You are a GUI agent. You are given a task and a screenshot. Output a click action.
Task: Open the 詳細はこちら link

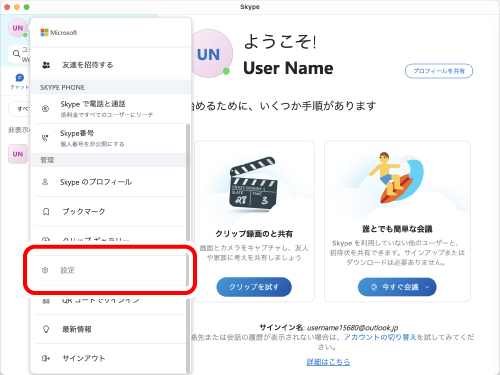point(328,362)
